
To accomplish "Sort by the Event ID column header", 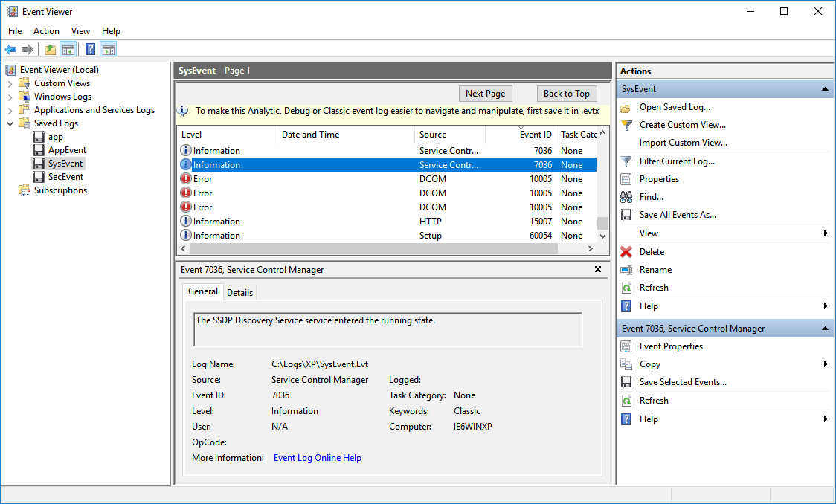I will point(521,135).
